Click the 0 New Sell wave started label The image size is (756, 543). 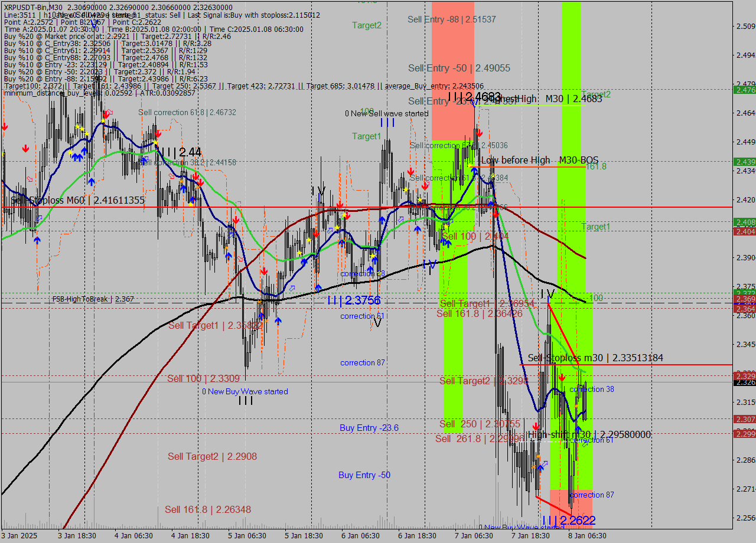(x=387, y=113)
